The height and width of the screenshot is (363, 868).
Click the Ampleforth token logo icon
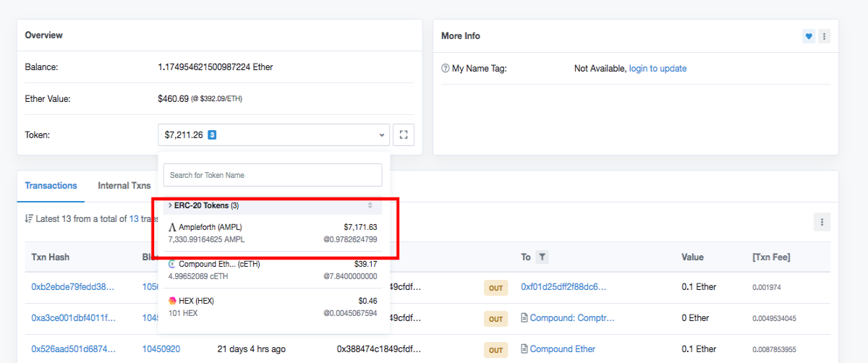pos(172,227)
